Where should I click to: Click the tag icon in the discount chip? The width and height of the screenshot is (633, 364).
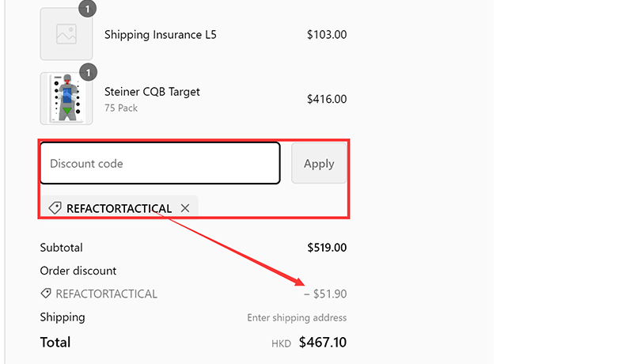click(x=55, y=208)
